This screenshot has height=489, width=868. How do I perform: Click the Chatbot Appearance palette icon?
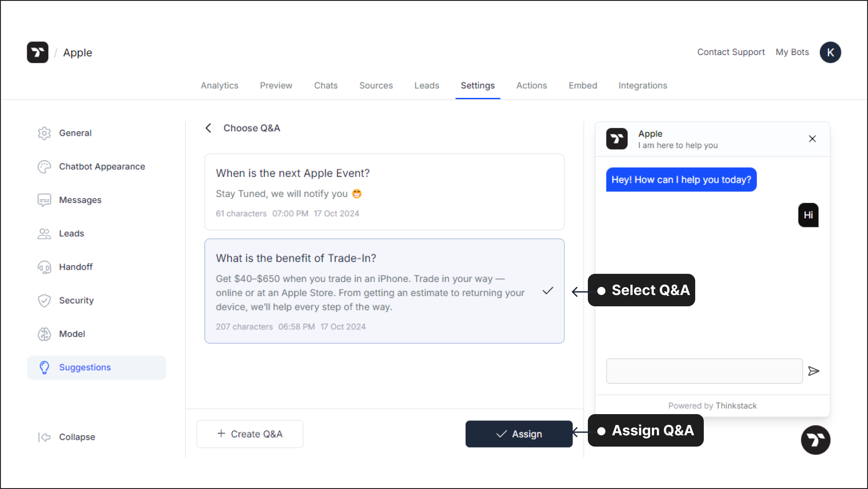click(x=44, y=166)
